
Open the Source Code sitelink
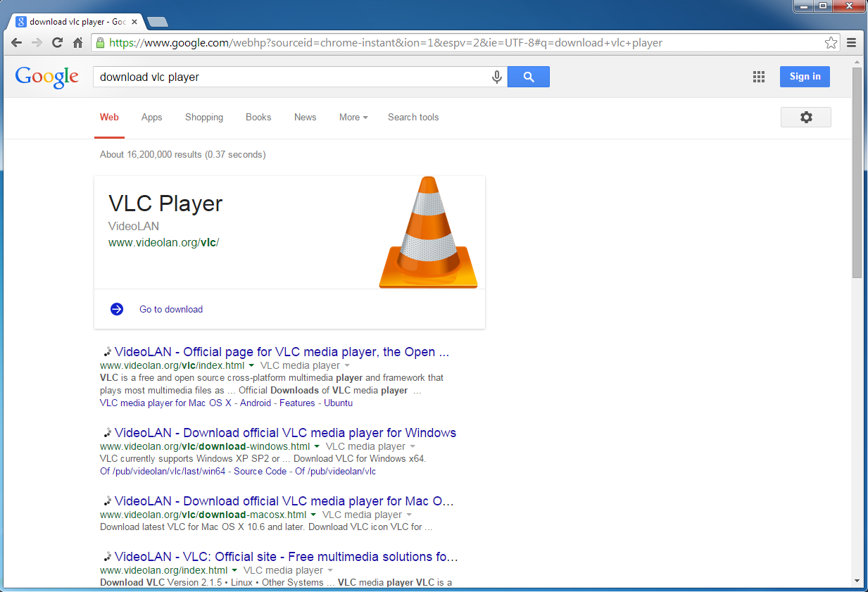pyautogui.click(x=260, y=472)
